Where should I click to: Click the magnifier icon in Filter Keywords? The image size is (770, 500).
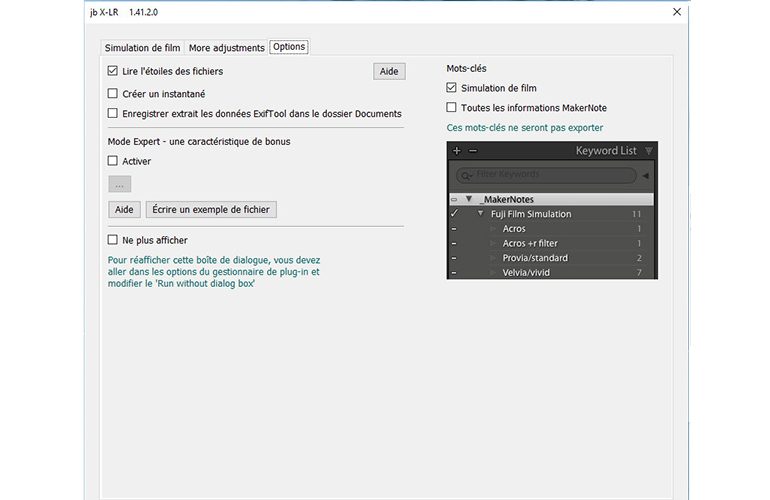point(466,175)
